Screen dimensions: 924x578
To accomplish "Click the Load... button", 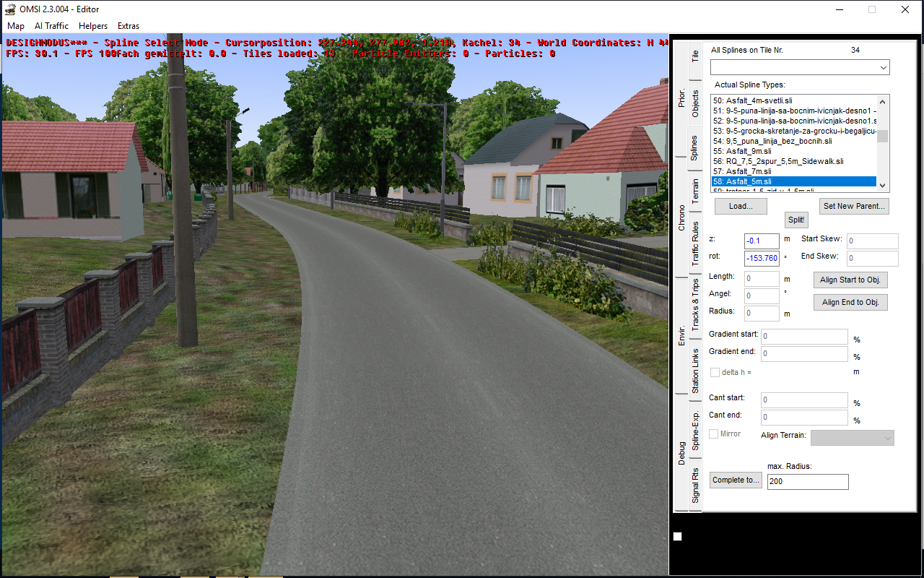I will coord(741,206).
